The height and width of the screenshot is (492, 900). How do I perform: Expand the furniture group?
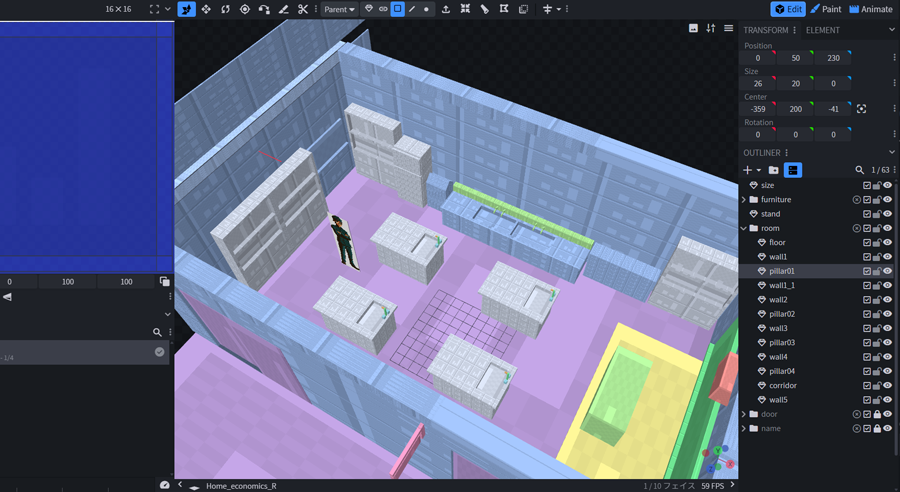744,200
